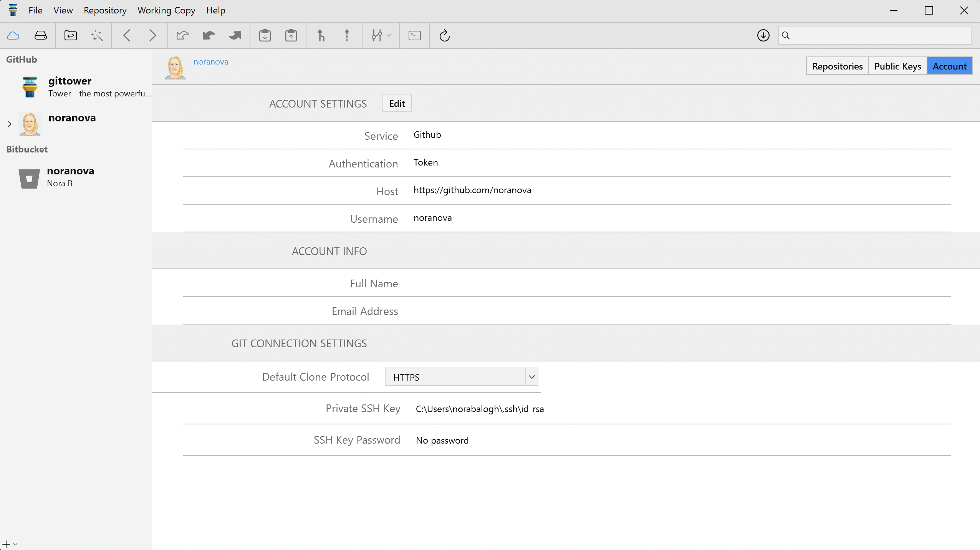Switch to the Public Keys tab
Image resolution: width=980 pixels, height=550 pixels.
pyautogui.click(x=897, y=66)
